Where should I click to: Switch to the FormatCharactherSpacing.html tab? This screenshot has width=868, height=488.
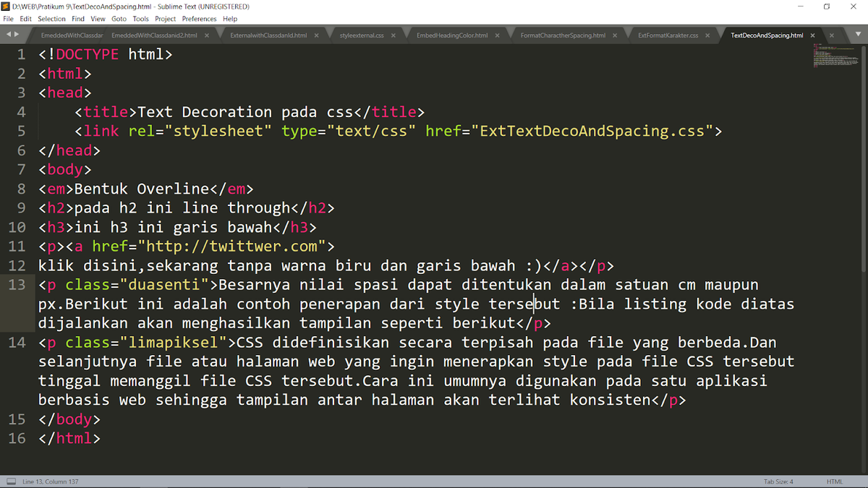click(x=563, y=35)
